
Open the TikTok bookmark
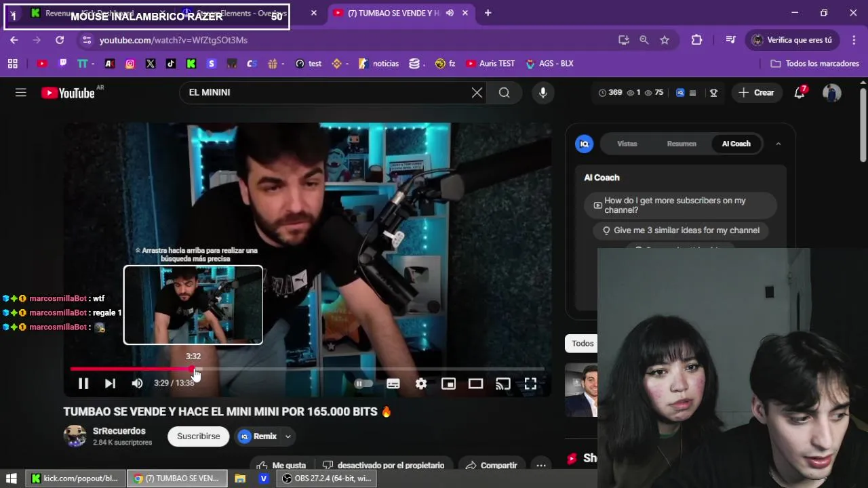click(171, 64)
